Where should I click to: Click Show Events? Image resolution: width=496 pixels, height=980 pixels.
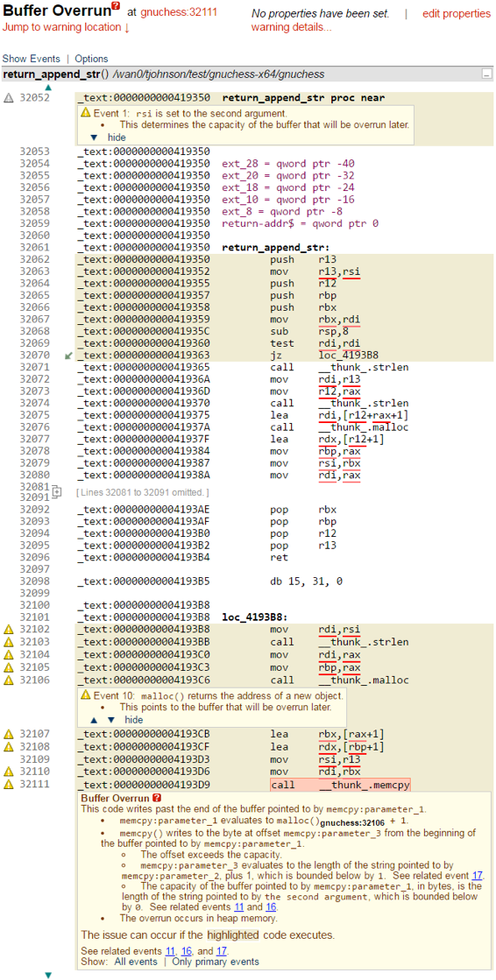pos(32,59)
